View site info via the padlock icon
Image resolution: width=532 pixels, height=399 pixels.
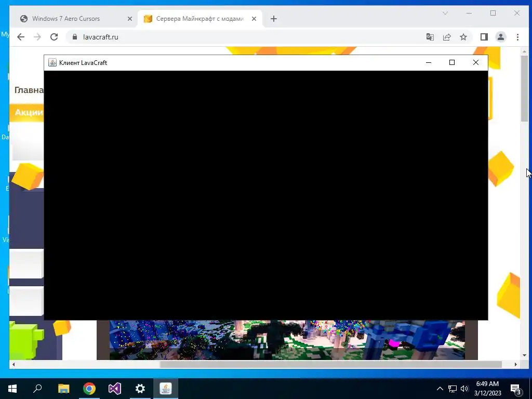75,37
